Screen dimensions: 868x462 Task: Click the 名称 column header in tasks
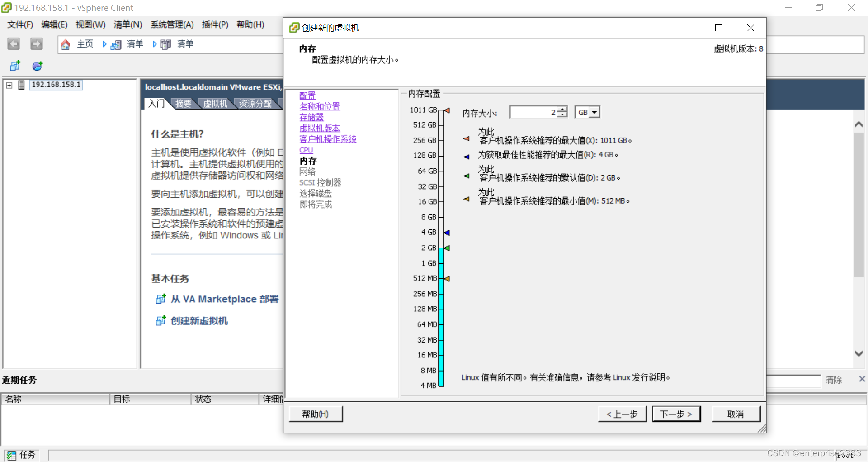pyautogui.click(x=56, y=399)
